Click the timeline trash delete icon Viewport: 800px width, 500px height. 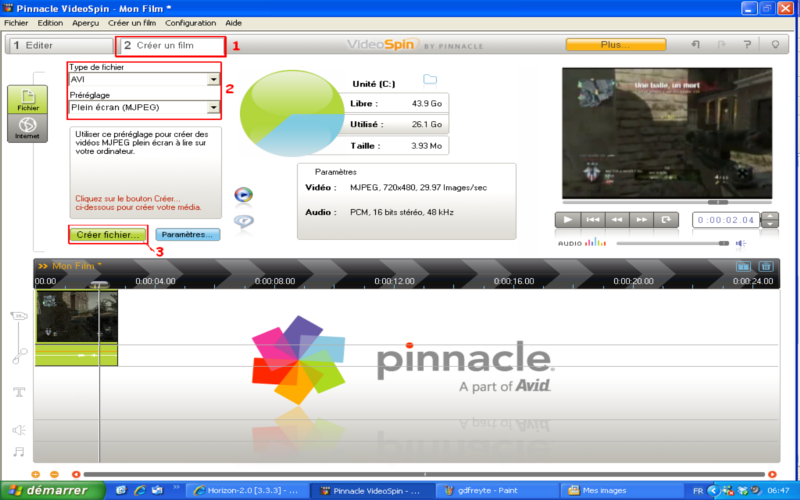(x=766, y=266)
